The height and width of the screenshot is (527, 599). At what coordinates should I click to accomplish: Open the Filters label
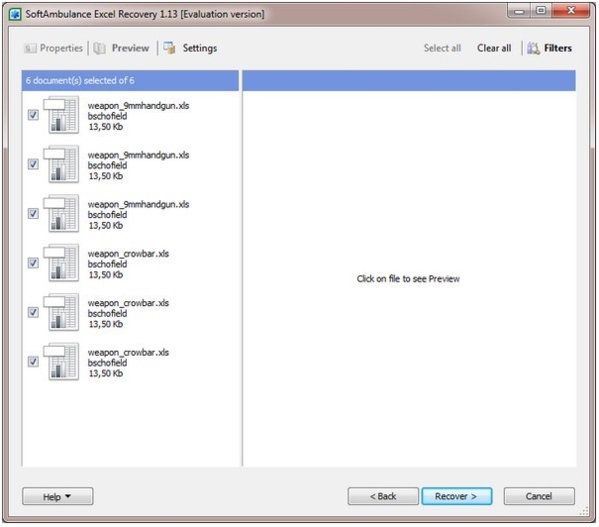pos(558,48)
